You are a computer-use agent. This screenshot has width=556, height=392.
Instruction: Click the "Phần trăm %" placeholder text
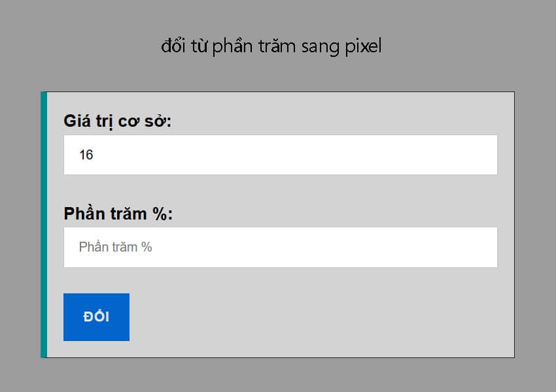(115, 247)
